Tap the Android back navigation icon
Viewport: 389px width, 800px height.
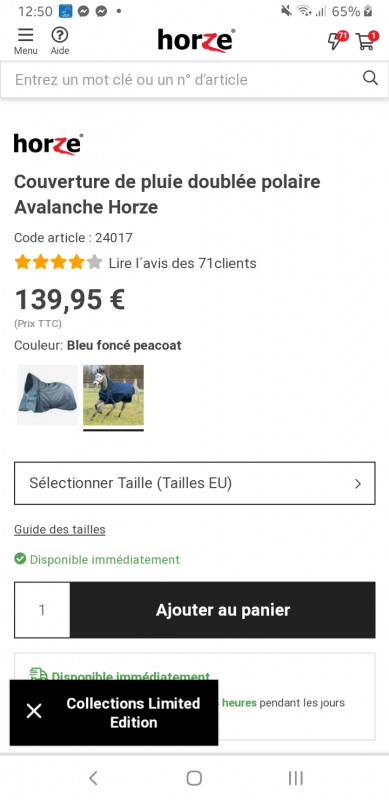(x=93, y=778)
